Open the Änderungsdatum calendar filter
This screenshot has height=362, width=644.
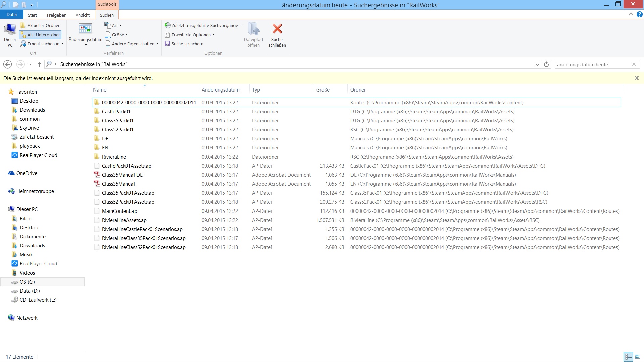point(85,29)
